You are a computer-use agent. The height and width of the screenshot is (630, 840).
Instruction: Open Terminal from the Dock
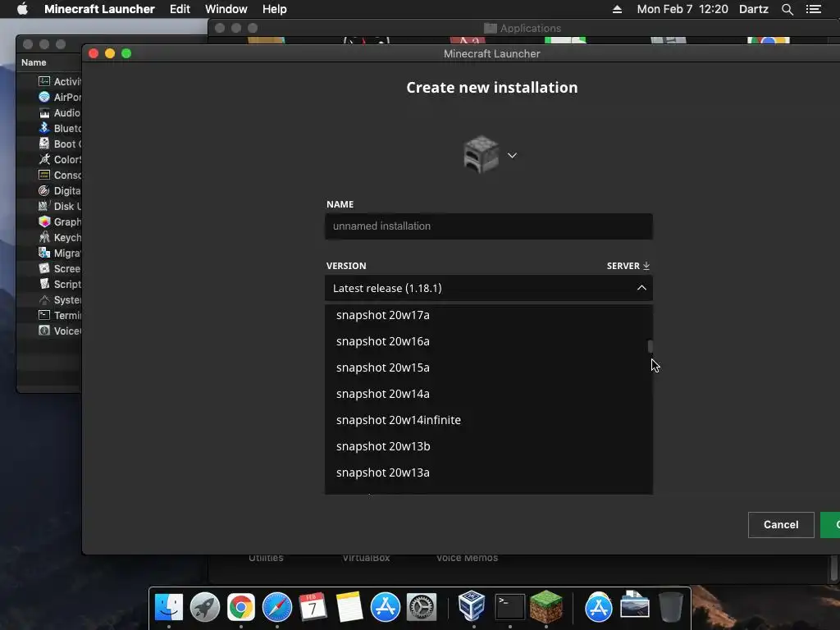(x=509, y=607)
